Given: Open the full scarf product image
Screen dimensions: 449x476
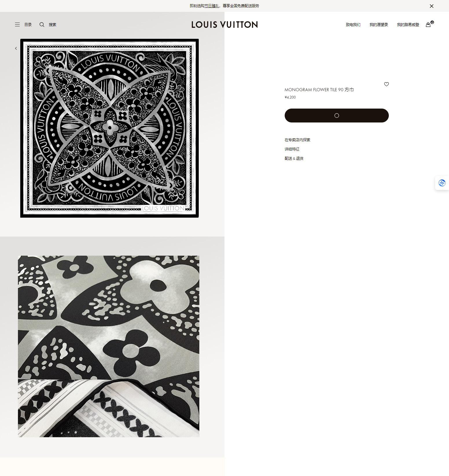Looking at the screenshot, I should pos(109,128).
